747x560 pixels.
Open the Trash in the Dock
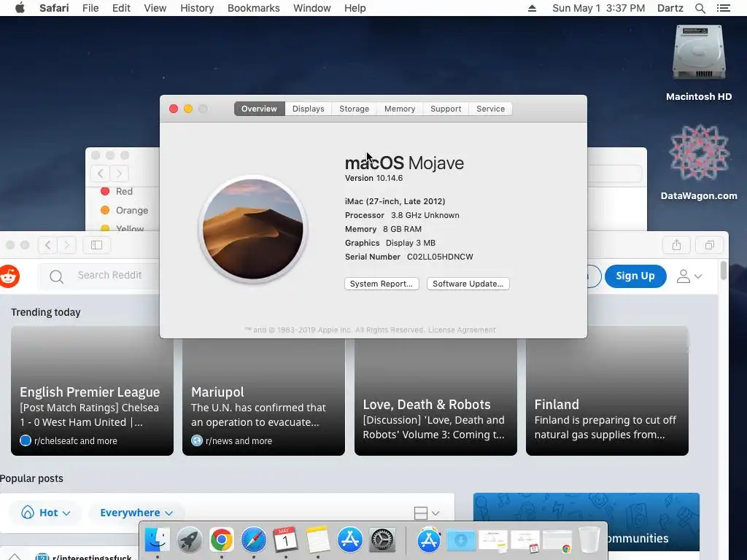click(589, 540)
